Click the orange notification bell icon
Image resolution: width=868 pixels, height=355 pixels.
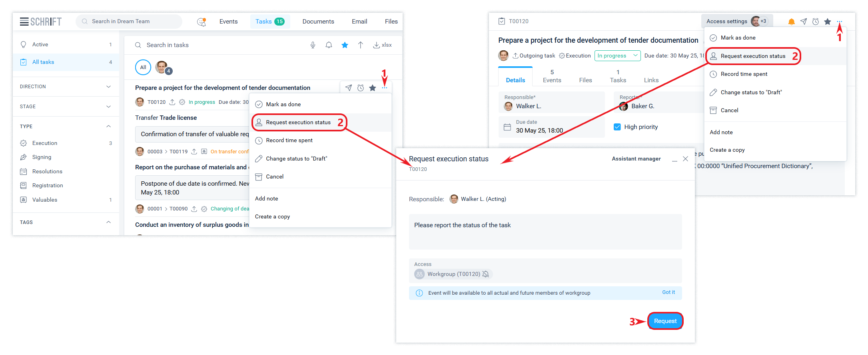791,22
